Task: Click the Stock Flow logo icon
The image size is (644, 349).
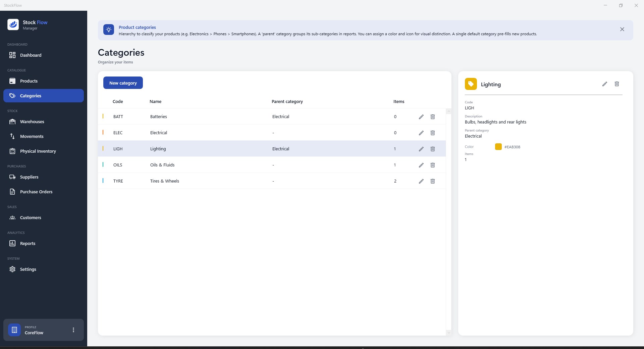Action: click(x=13, y=24)
